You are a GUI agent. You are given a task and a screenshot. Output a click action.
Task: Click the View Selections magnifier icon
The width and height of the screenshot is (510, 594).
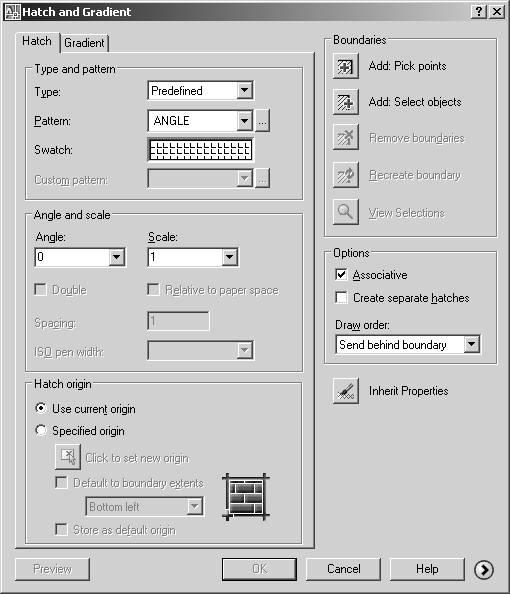pos(346,212)
